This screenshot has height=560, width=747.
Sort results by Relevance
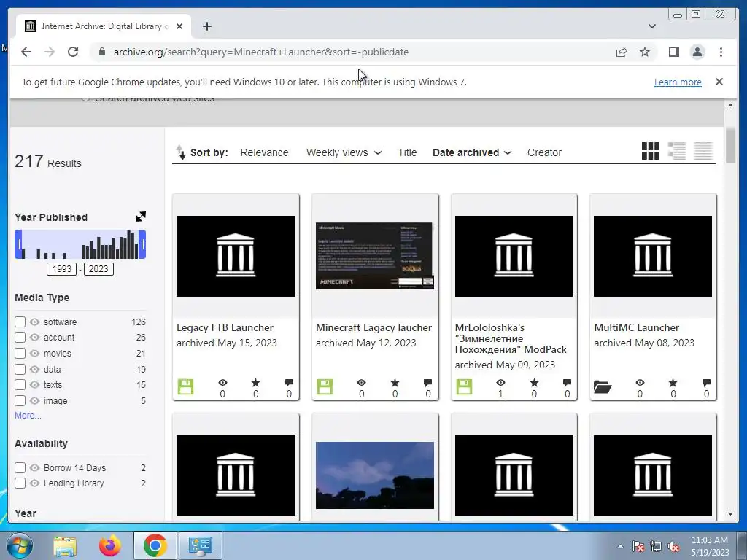click(264, 152)
